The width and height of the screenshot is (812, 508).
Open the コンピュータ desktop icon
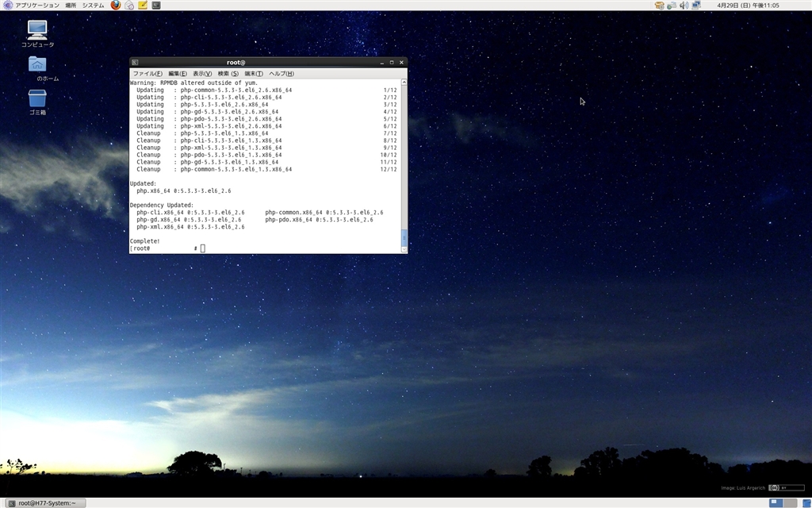[37, 30]
